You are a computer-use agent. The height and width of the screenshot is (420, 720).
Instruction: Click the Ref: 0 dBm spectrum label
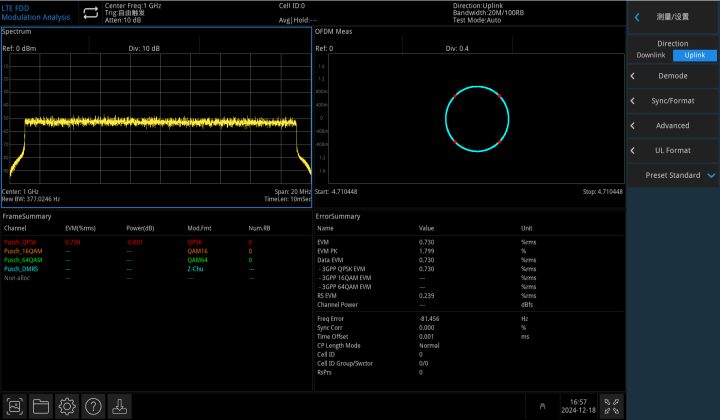19,48
